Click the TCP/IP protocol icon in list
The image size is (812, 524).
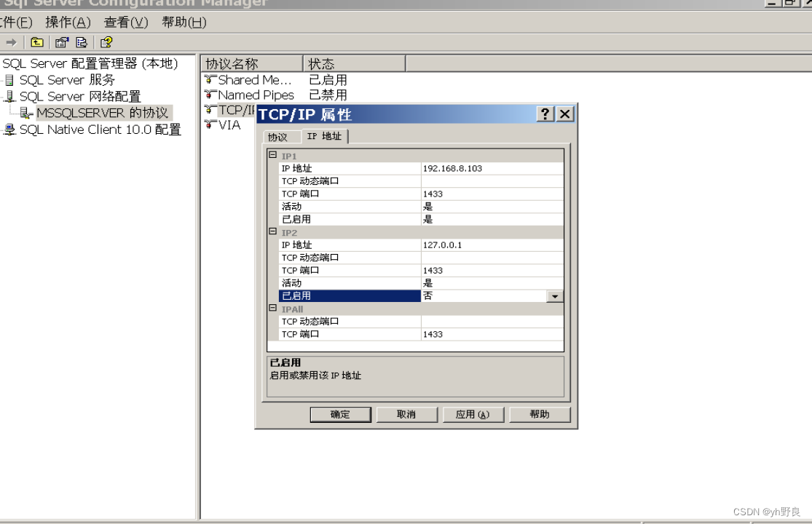[210, 110]
